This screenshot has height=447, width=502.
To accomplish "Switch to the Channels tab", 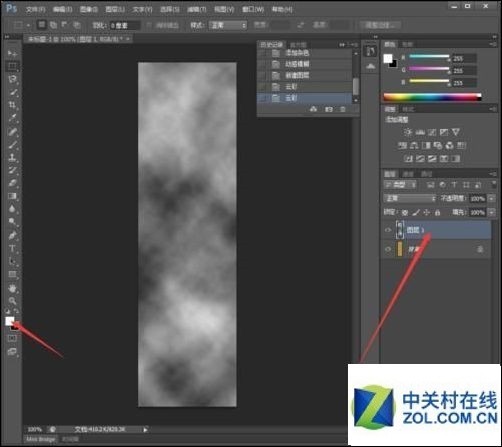I will (x=408, y=174).
